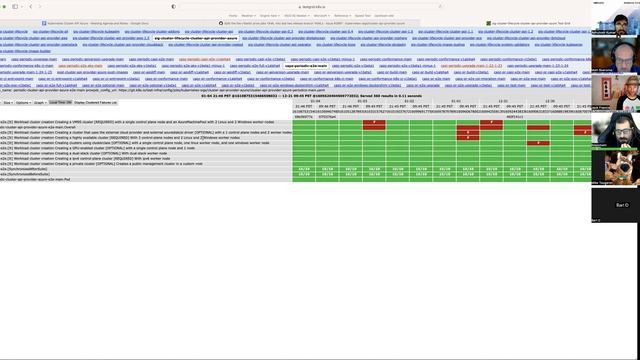Switch to the Google Docs Meeting Agenda tab
The image size is (640, 360).
(95, 24)
